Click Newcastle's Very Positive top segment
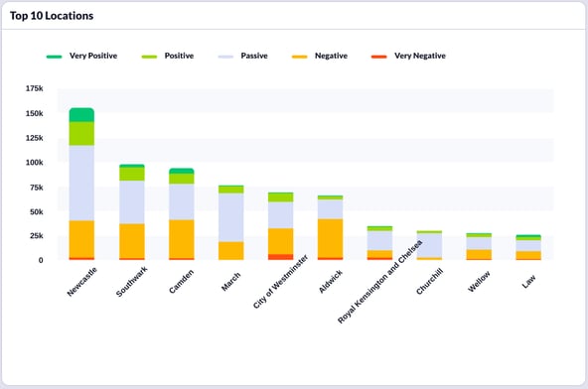The height and width of the screenshot is (389, 588). (x=81, y=115)
